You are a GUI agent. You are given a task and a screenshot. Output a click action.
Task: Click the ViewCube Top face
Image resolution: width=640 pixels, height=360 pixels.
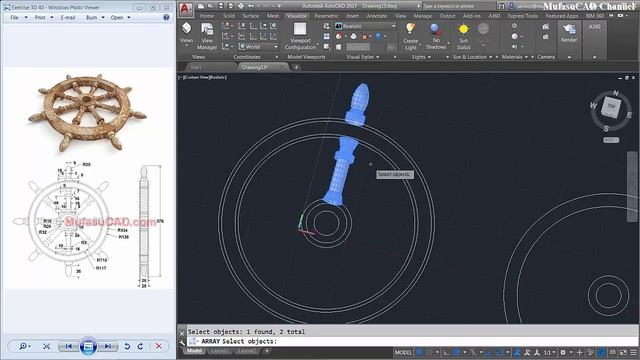(x=611, y=107)
